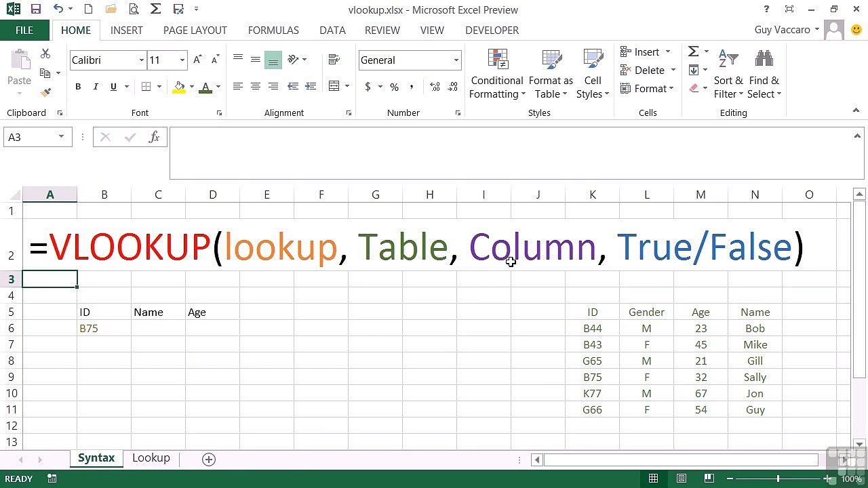Click the Delete cells button

[x=648, y=70]
